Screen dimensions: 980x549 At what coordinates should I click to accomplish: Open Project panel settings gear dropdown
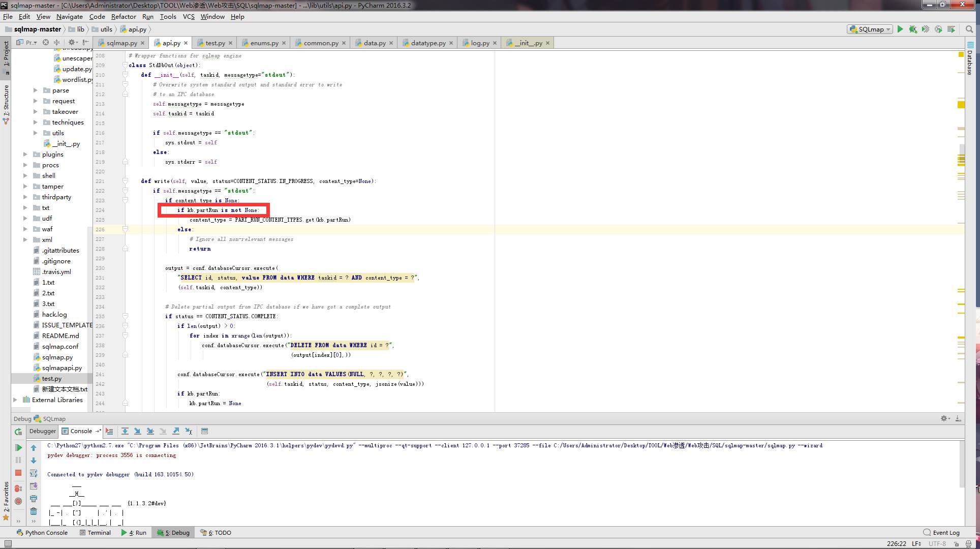[x=73, y=43]
